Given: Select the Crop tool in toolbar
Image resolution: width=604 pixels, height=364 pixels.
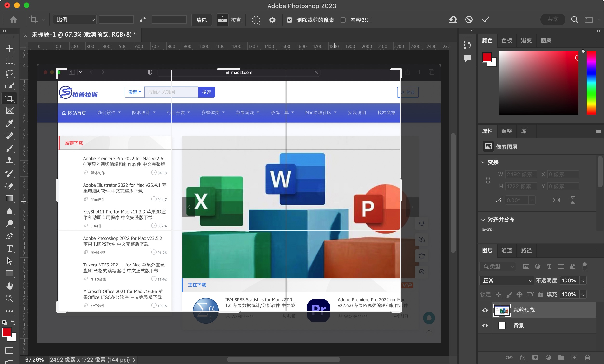Looking at the screenshot, I should (x=9, y=98).
